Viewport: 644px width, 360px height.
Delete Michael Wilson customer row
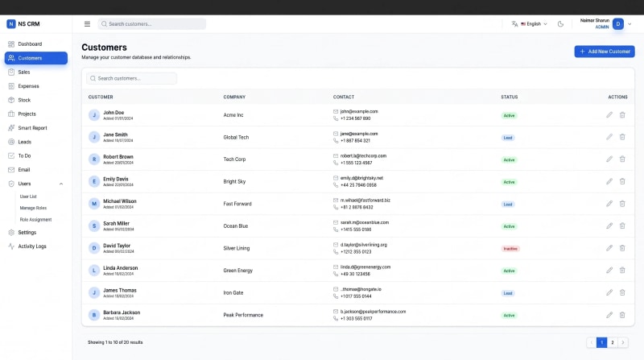coord(622,204)
